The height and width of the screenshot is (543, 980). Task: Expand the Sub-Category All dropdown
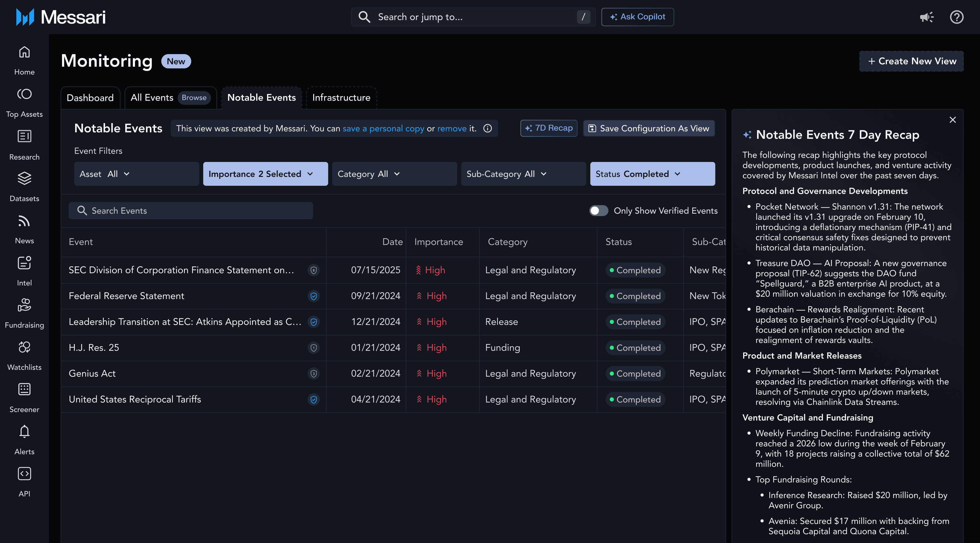coord(523,174)
